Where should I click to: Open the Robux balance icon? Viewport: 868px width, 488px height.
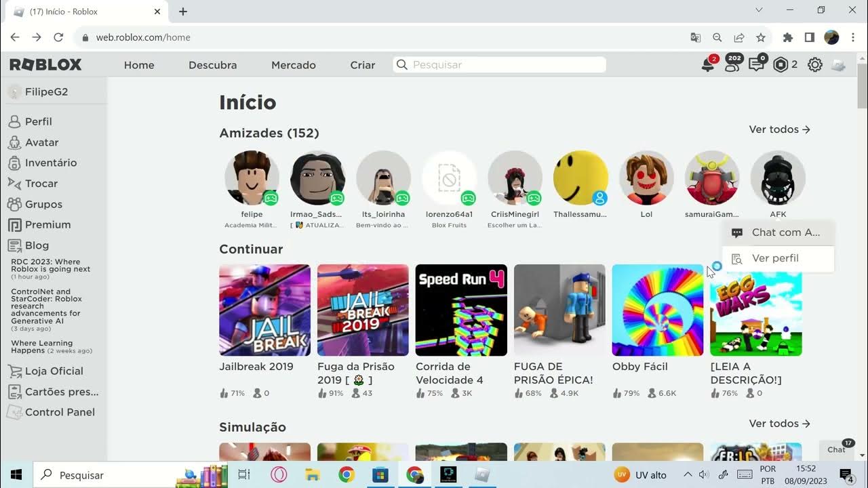point(781,65)
